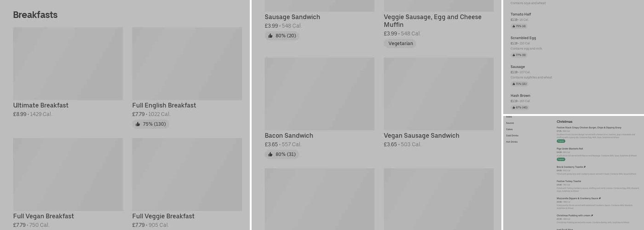Click Veggie Sausage, Egg and Cheese Muffin title

click(432, 21)
